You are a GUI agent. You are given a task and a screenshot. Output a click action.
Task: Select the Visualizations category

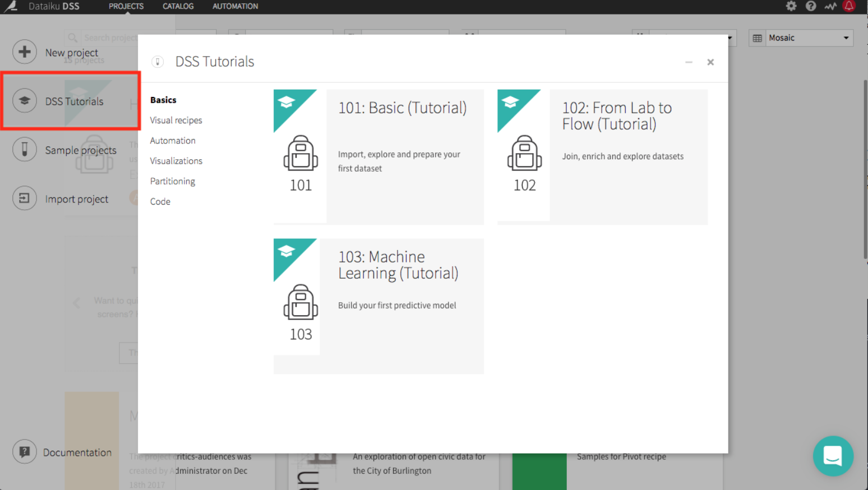click(176, 160)
